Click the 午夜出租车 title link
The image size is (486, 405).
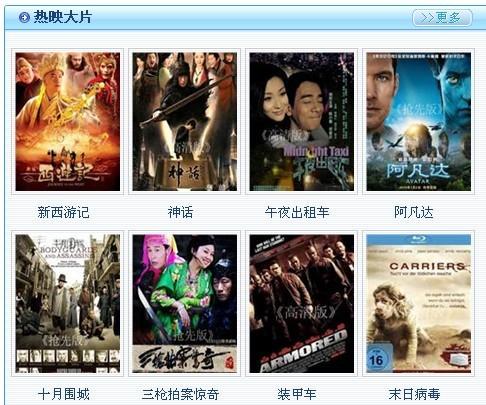297,212
